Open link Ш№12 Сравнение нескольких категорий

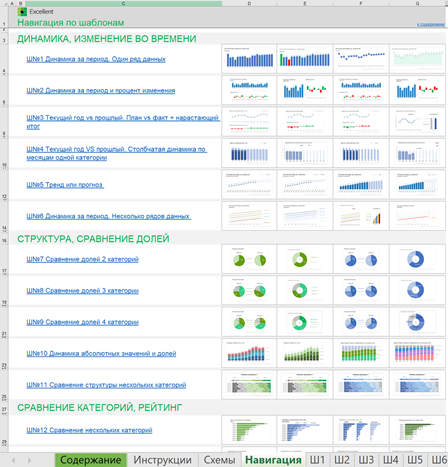pyautogui.click(x=89, y=430)
